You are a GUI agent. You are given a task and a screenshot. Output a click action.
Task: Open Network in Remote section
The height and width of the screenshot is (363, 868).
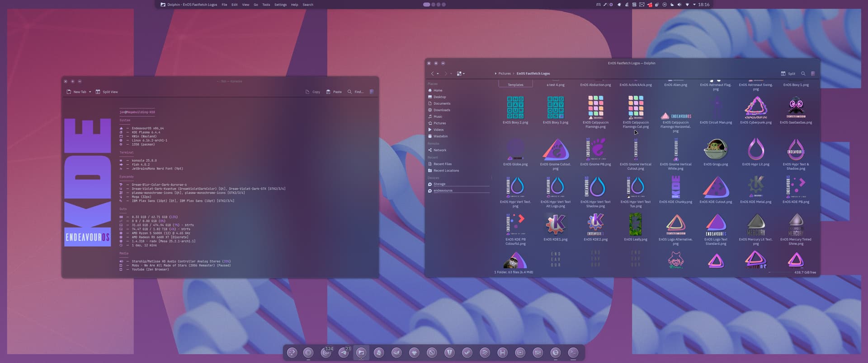[458, 150]
